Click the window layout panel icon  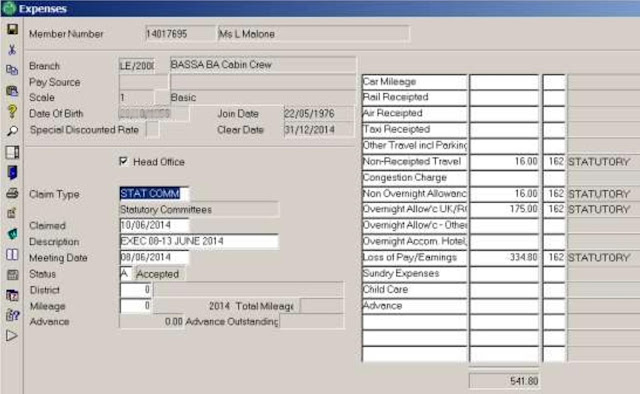tap(12, 152)
